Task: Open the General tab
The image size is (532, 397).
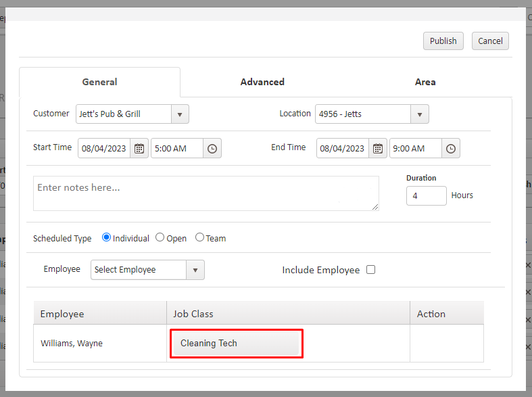Action: pyautogui.click(x=99, y=82)
